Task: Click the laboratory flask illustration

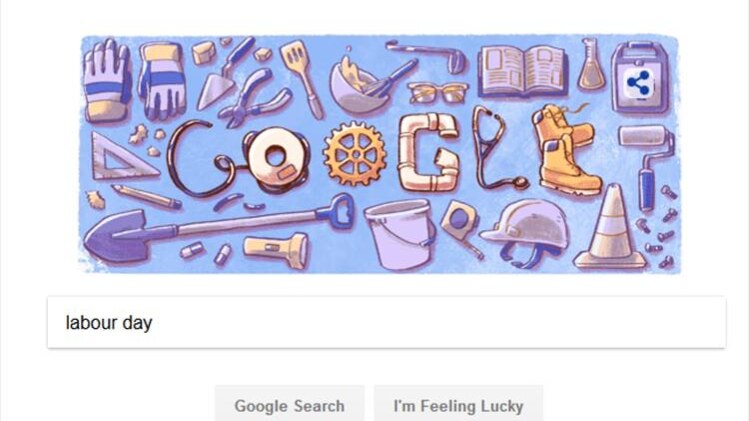Action: tap(591, 65)
